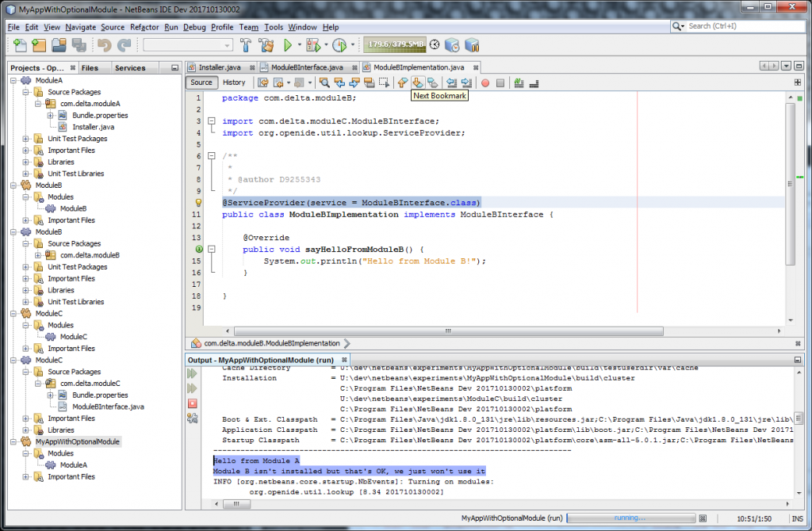
Task: Open the Run Project dropdown arrow
Action: [x=299, y=45]
